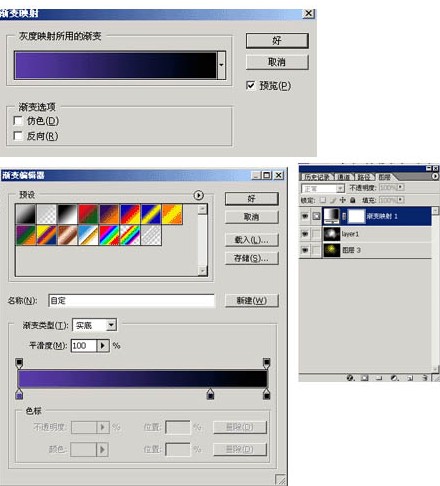Click the lock transparent pixels icon

[323, 200]
